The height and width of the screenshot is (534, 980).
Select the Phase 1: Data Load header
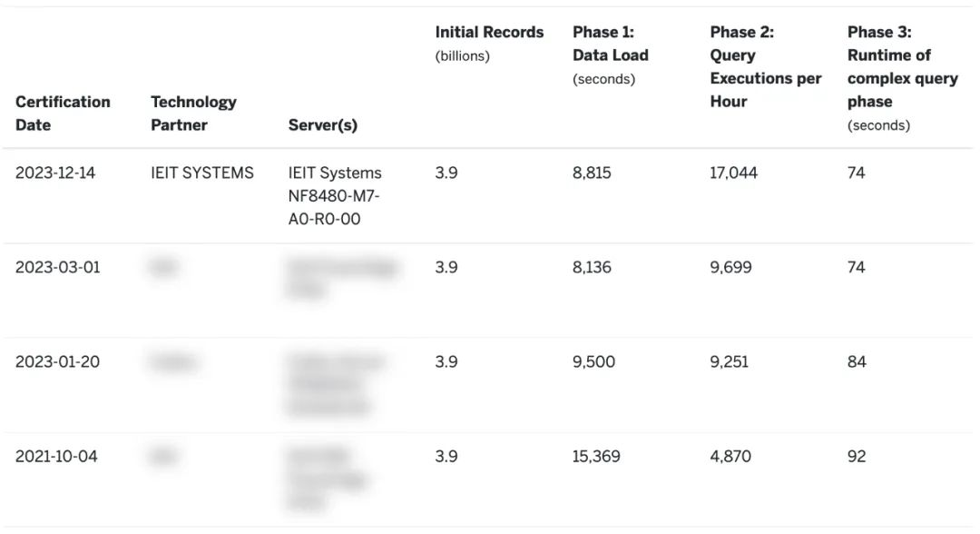tap(610, 44)
